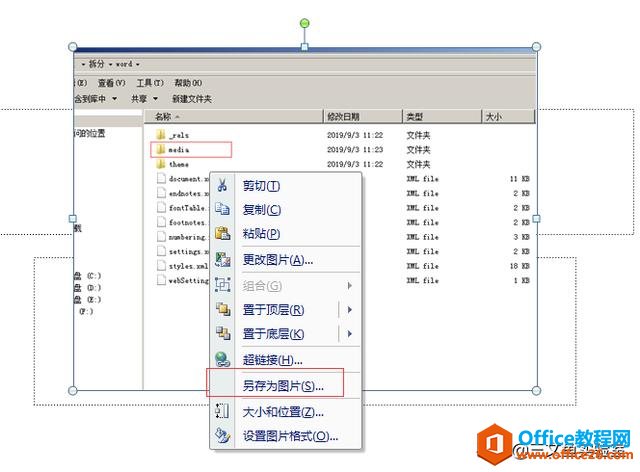Click the 3 KB size cell

521,237
